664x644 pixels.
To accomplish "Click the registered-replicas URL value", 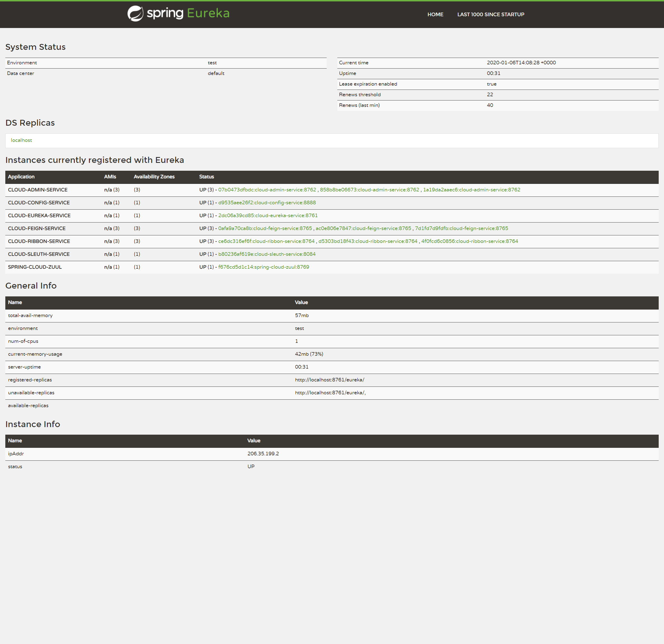I will point(330,380).
